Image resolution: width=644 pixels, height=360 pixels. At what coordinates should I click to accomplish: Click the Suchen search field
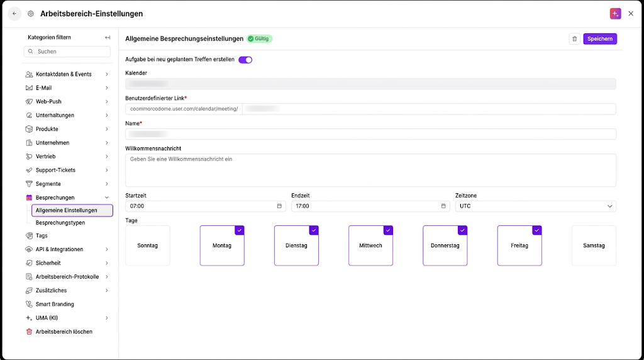click(x=67, y=52)
